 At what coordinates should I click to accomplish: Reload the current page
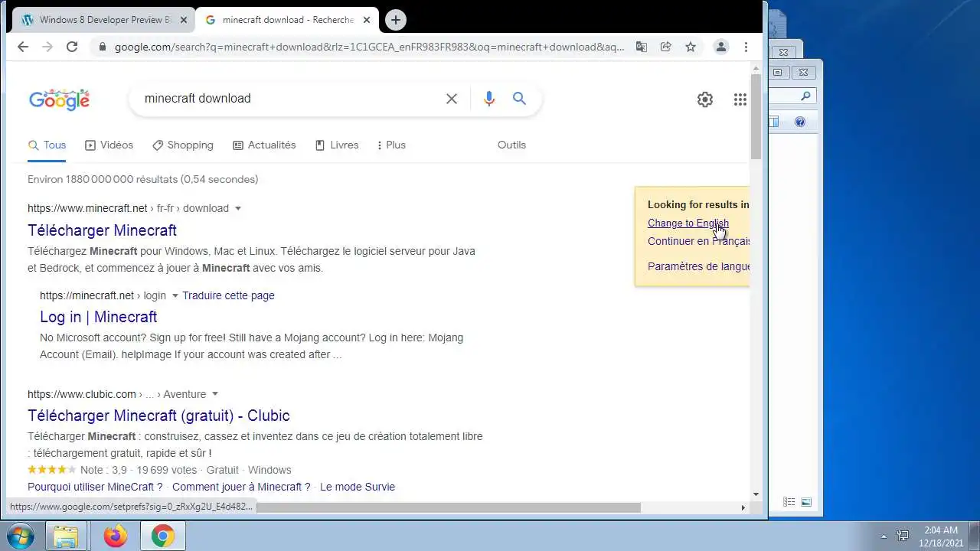(72, 47)
